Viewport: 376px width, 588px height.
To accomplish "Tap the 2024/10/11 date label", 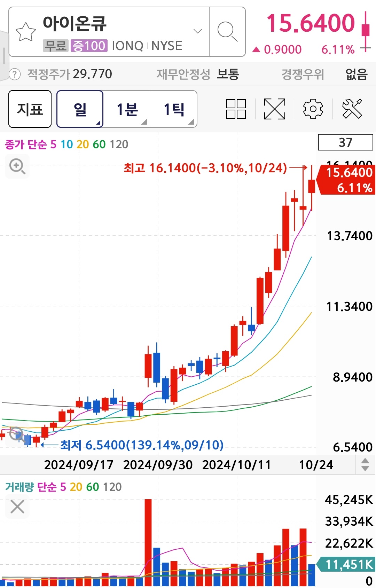I will pos(237,465).
